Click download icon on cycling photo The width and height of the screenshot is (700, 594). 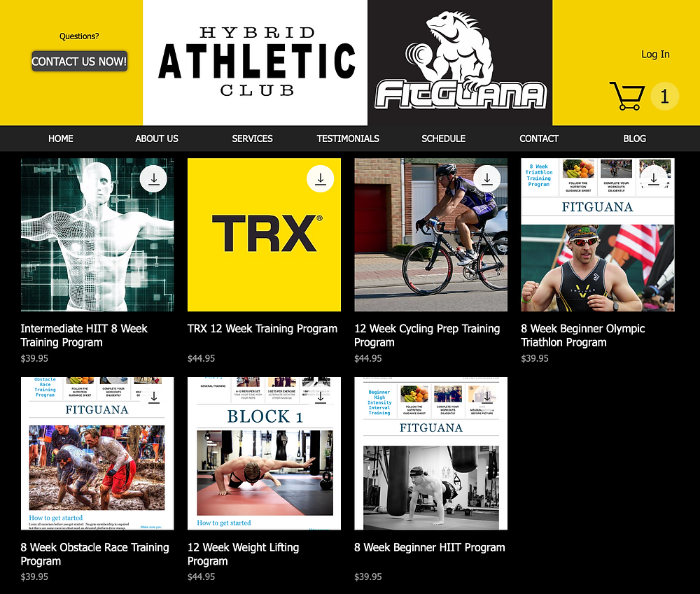click(x=487, y=179)
